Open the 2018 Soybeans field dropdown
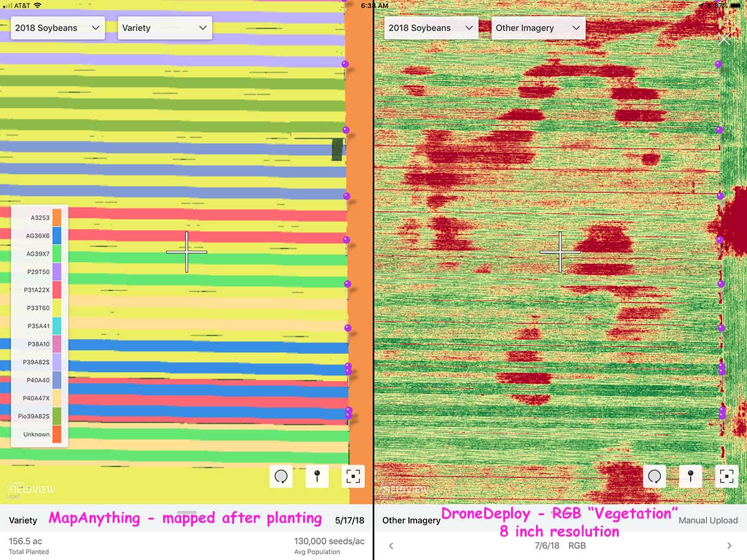 click(57, 27)
